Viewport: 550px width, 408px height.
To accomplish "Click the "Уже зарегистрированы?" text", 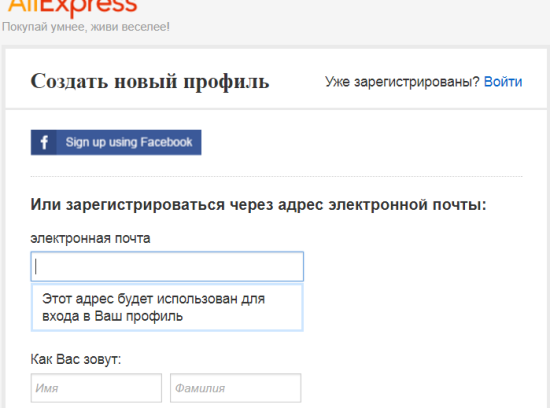I will 402,82.
